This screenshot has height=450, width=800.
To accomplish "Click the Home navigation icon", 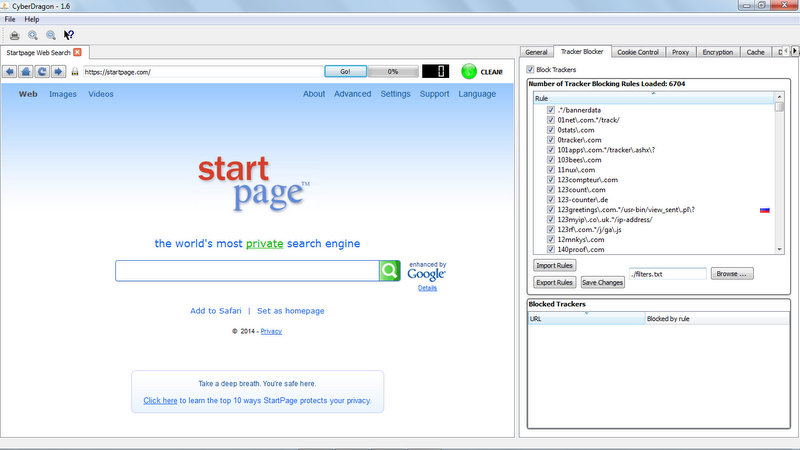I will tap(26, 72).
